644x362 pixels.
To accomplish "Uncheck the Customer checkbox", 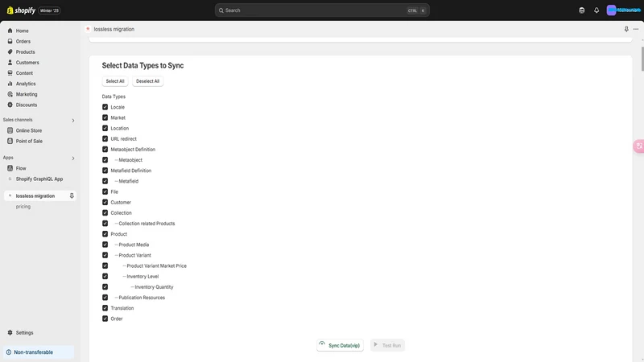I will click(105, 203).
